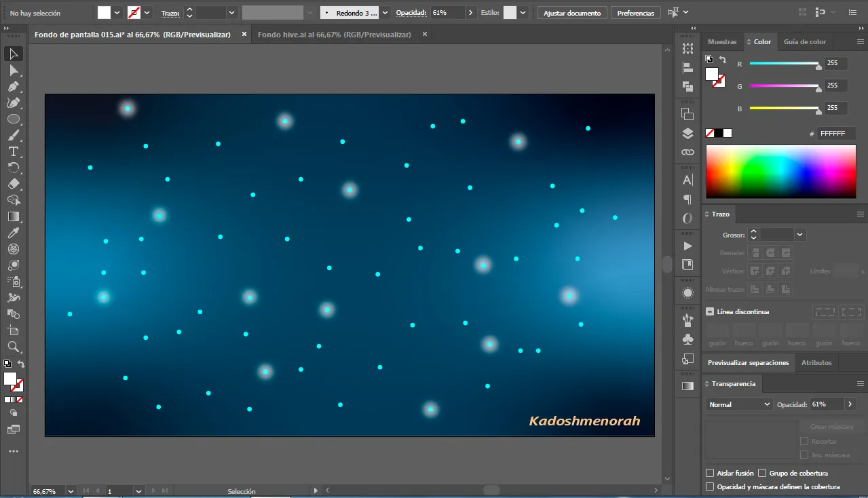Select the Artboard tool
Screen dimensions: 868x498
point(14,330)
